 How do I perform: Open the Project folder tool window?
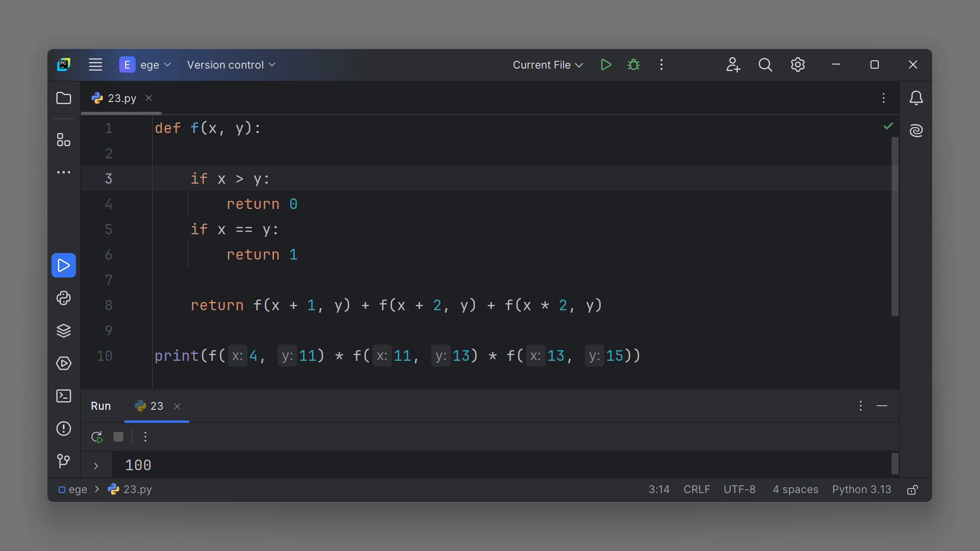tap(64, 98)
